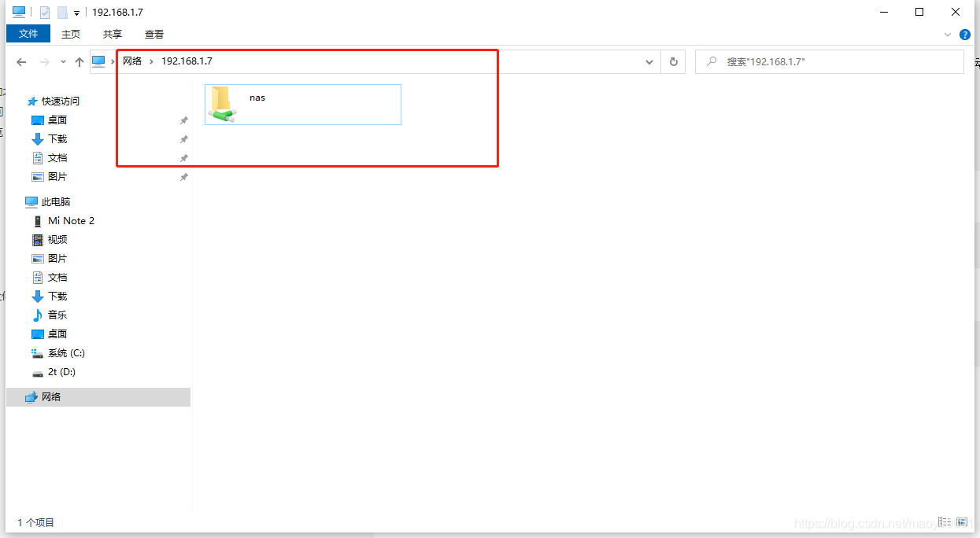Viewport: 980px width, 538px height.
Task: Click the properties icon in the quick access toolbar
Action: [45, 12]
